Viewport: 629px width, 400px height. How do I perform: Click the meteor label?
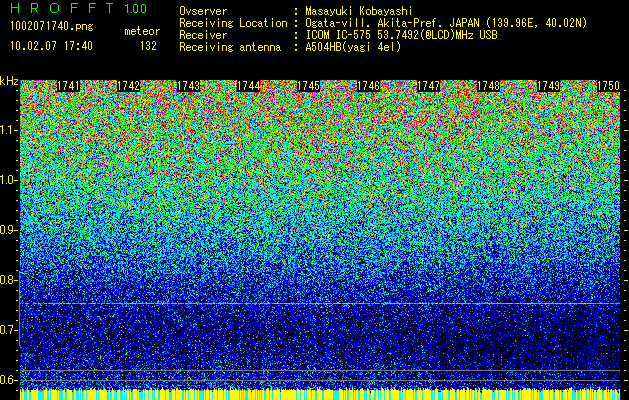pos(142,31)
